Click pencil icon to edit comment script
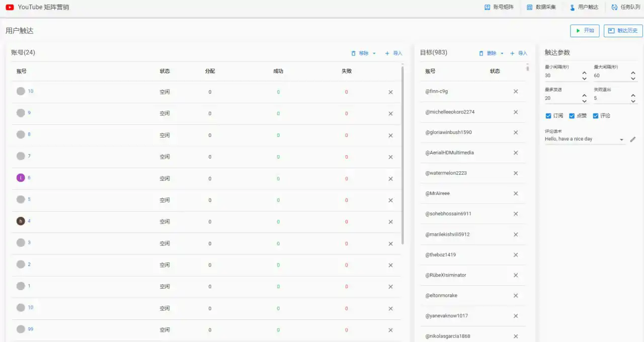 633,140
